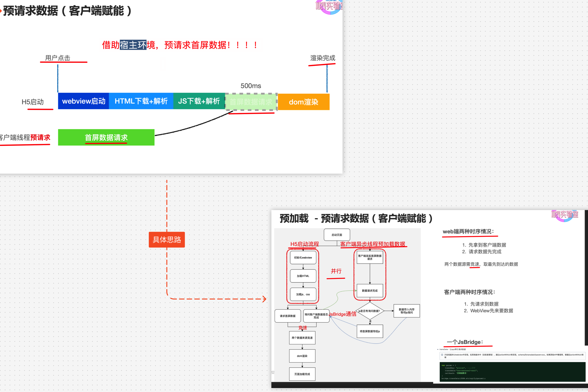Image resolution: width=588 pixels, height=392 pixels.
Task: Select the '数据存入内存 等待js询问' box
Action: 407,311
